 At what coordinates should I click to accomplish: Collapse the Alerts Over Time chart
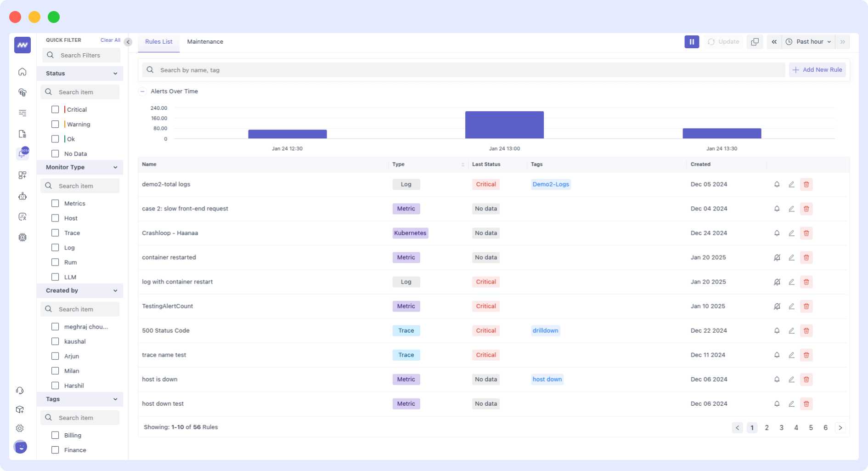pyautogui.click(x=142, y=91)
